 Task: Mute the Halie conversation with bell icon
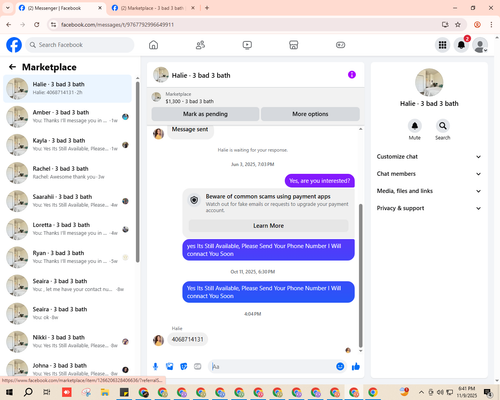(415, 126)
